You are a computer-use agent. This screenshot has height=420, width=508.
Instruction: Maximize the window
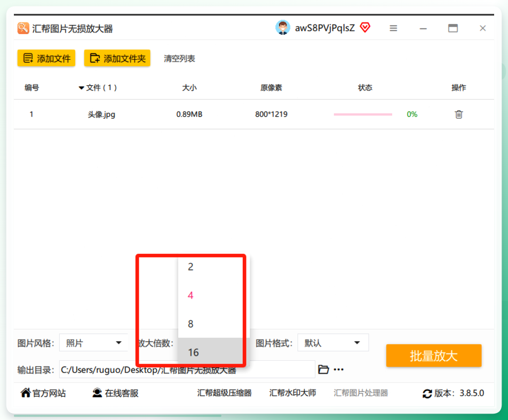click(x=453, y=28)
